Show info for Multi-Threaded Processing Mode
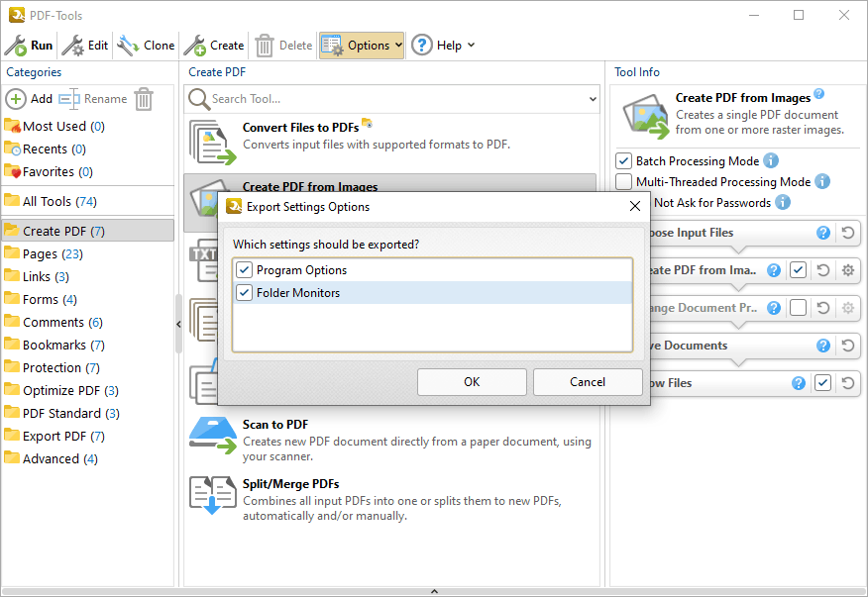This screenshot has height=597, width=868. point(822,181)
